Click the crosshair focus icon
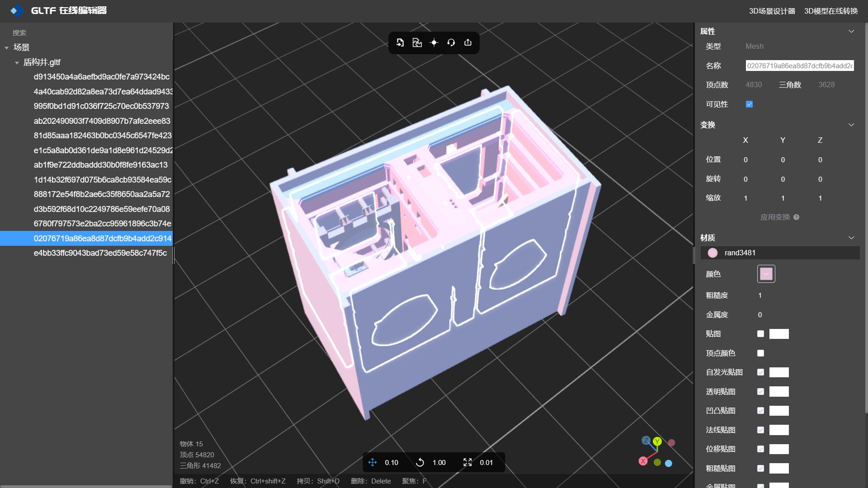The width and height of the screenshot is (868, 488). point(434,42)
